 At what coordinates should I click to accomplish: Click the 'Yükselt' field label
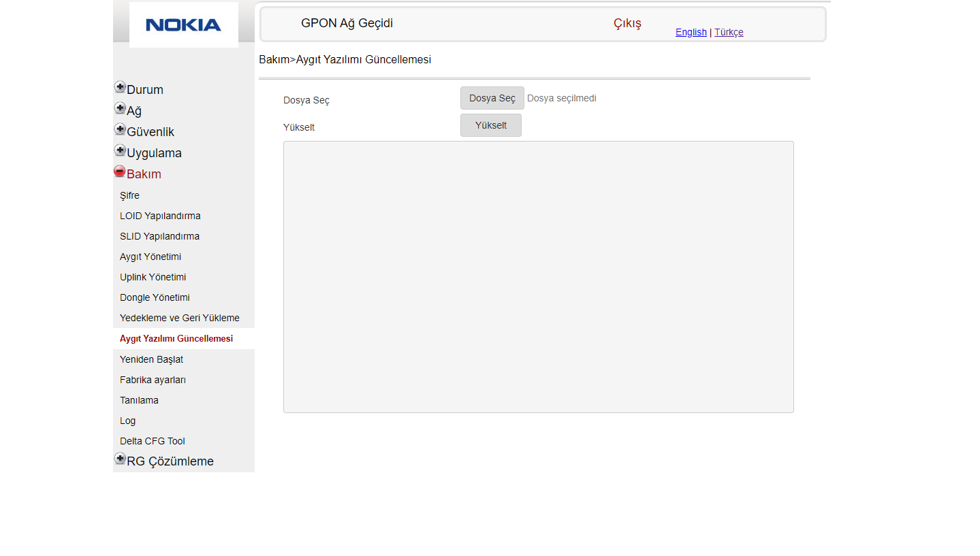[299, 127]
